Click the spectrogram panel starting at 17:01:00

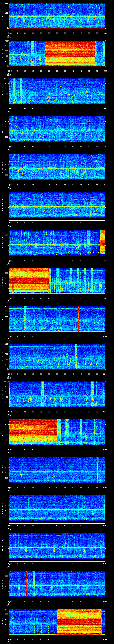pos(57,16)
